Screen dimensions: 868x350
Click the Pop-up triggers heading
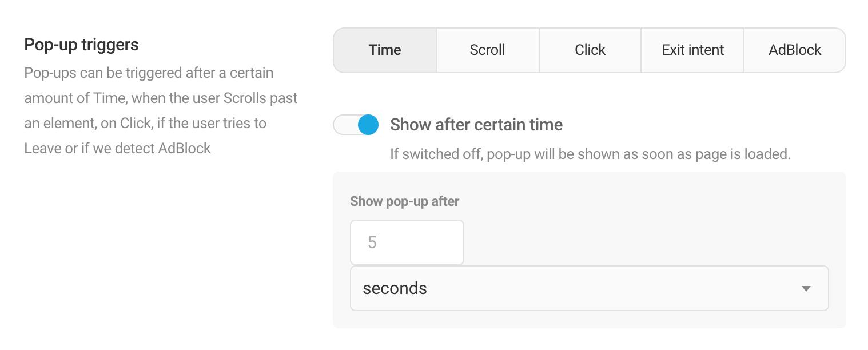[x=81, y=45]
